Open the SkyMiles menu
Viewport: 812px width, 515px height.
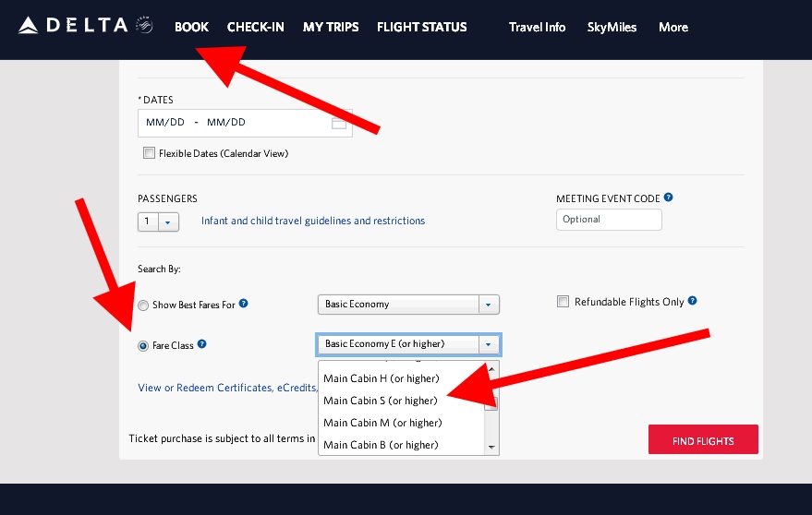612,27
